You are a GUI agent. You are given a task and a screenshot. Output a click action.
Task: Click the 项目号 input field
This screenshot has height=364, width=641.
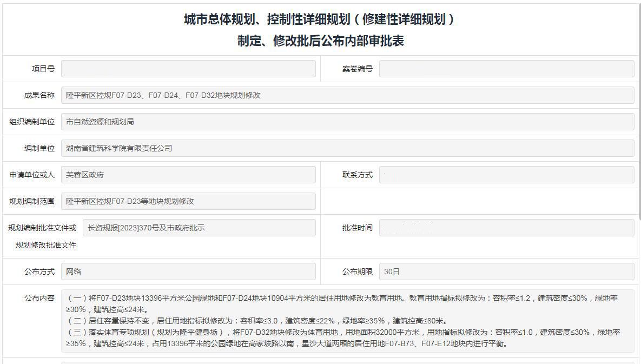click(188, 69)
